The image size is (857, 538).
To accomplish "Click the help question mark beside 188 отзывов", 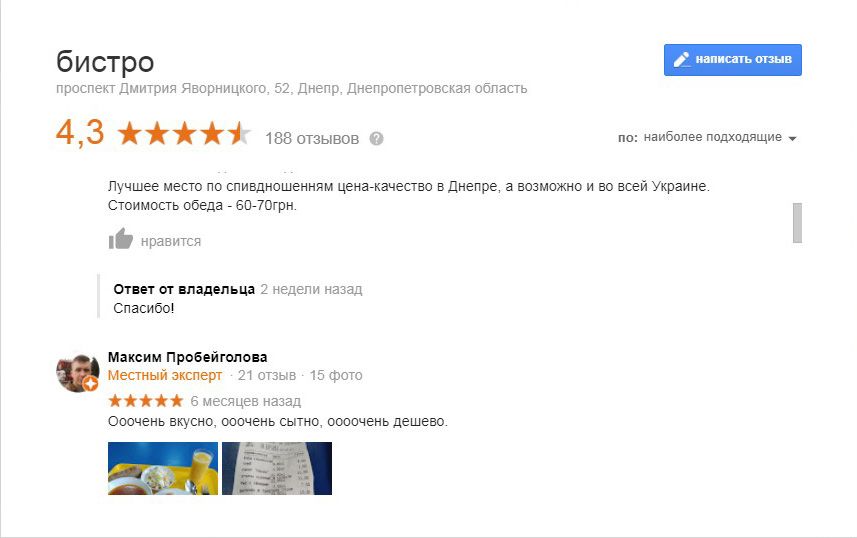I will point(377,139).
